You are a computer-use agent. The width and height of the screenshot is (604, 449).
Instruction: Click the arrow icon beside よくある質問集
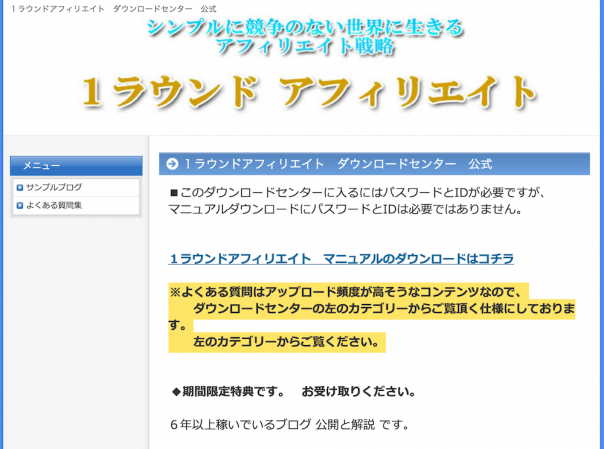[x=20, y=206]
